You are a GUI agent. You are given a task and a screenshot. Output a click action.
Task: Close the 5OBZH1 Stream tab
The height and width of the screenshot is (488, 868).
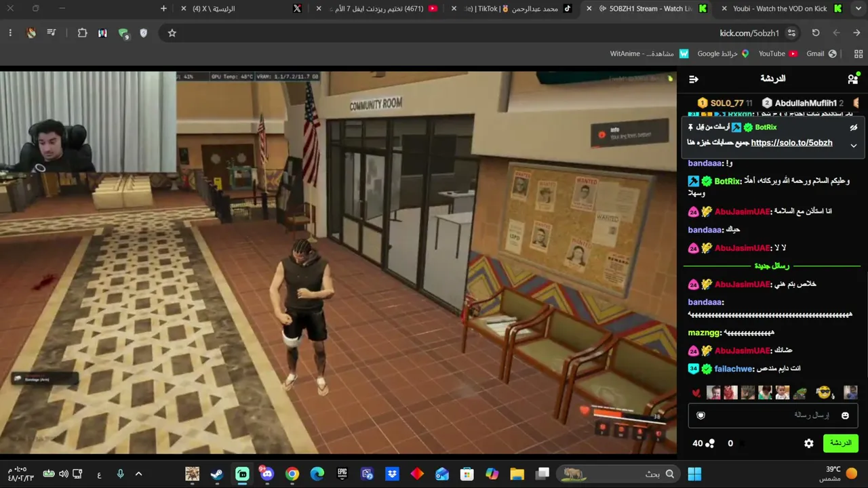[x=589, y=9]
